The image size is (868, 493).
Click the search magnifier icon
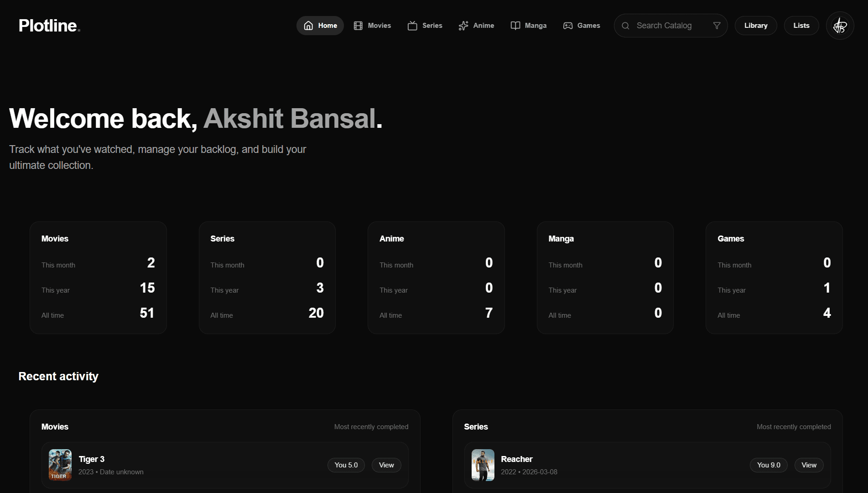click(625, 26)
